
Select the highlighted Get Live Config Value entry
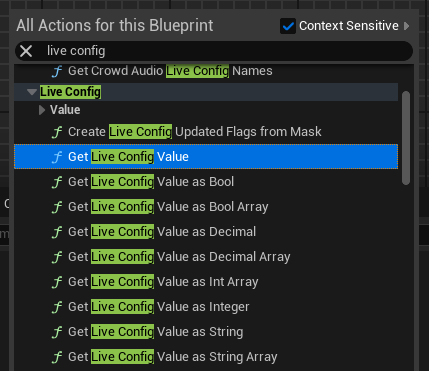[x=206, y=157]
